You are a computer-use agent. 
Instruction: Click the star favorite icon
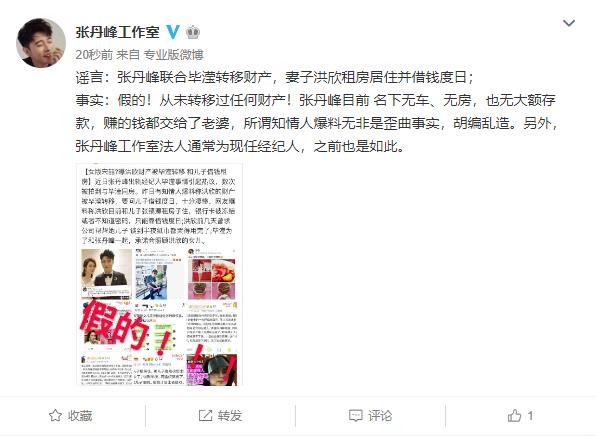point(55,415)
